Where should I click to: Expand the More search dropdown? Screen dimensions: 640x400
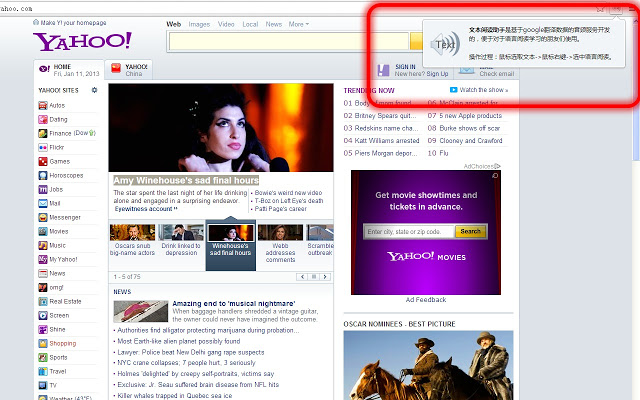[x=298, y=24]
